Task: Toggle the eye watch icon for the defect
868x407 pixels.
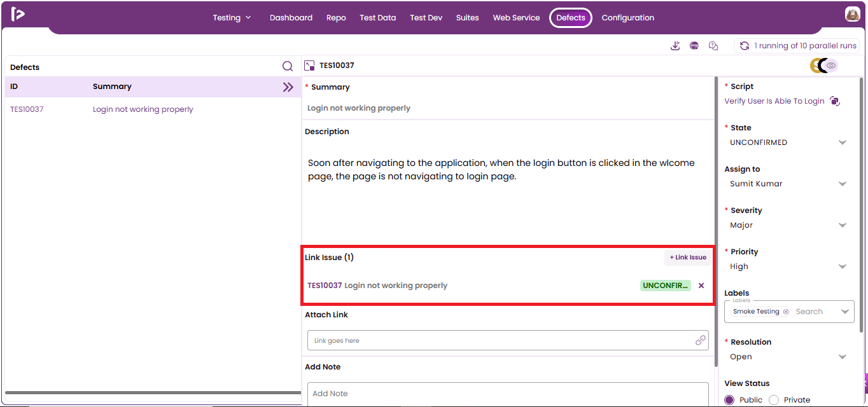Action: tap(831, 66)
